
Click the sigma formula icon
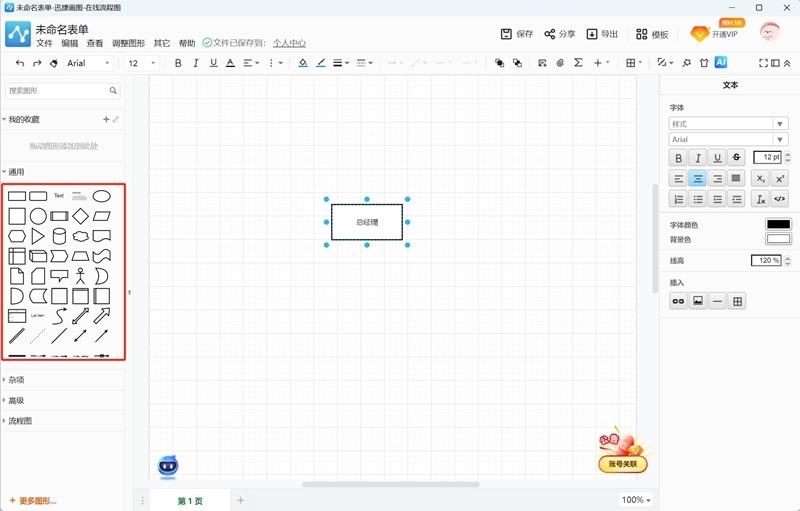click(x=578, y=63)
